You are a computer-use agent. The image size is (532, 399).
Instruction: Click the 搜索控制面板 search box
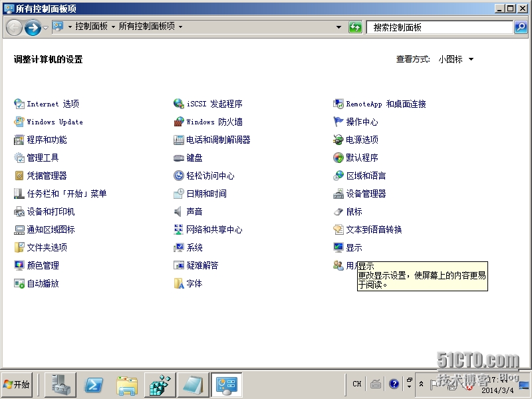[440, 27]
